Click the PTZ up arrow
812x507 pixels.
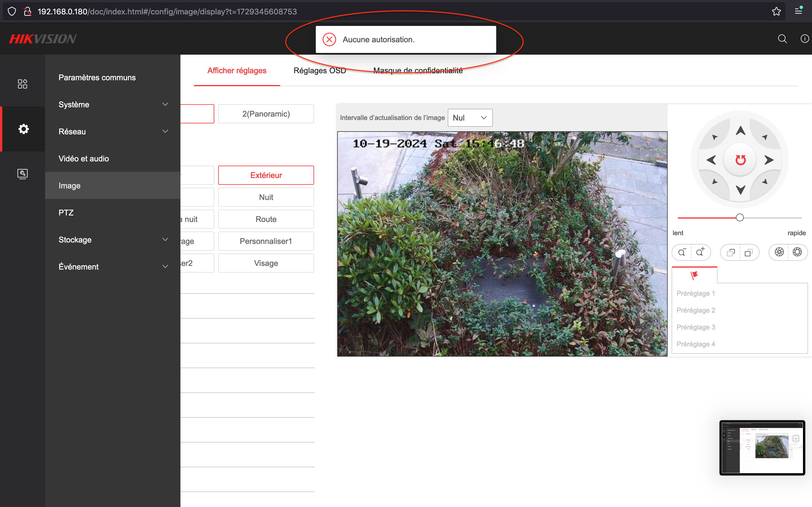pos(740,131)
